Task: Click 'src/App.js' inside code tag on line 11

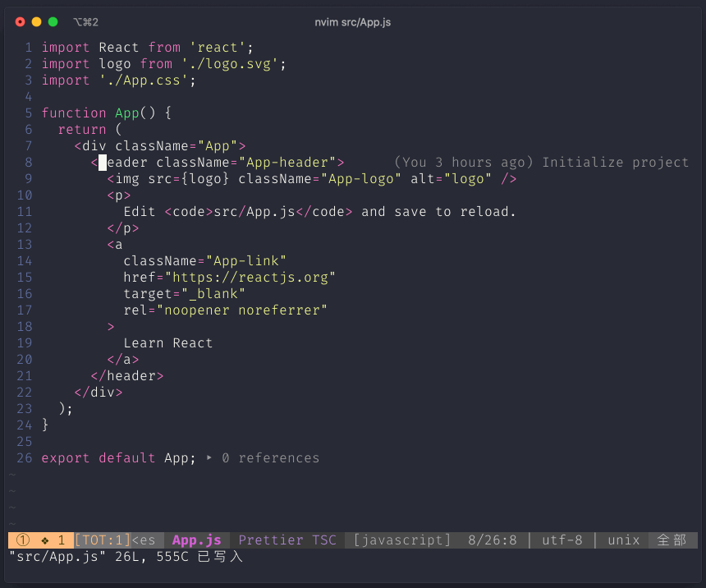Action: [x=254, y=212]
